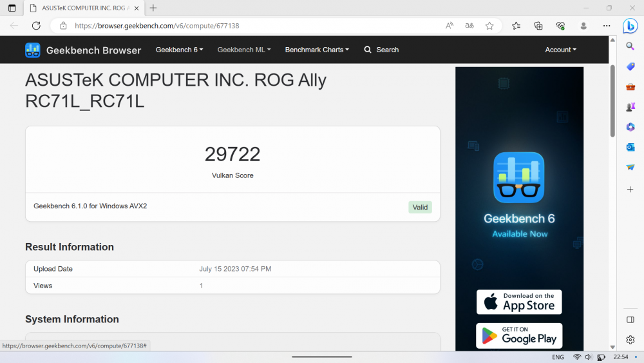Open Settings and more ellipsis
The height and width of the screenshot is (363, 644).
point(606,26)
